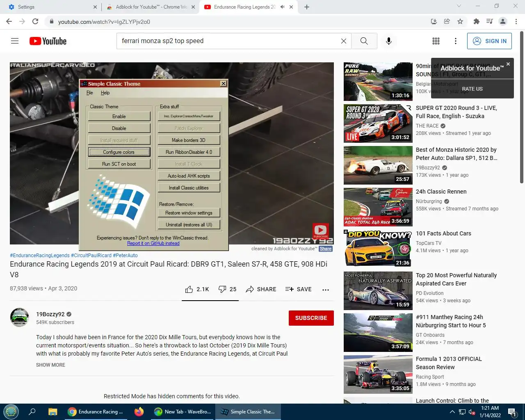Screen dimensions: 525x420
Task: Click Inst. ExplorerContextMenuTweaker button
Action: (x=189, y=116)
